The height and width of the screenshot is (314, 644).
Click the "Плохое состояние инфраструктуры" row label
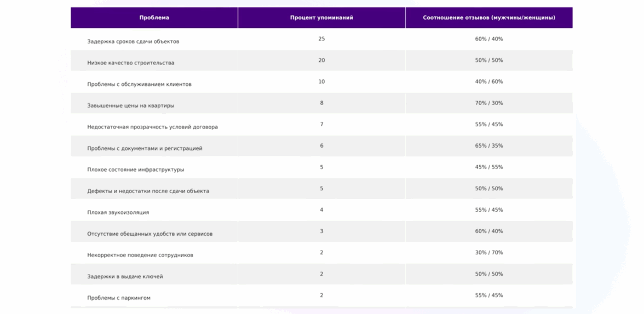(x=135, y=170)
